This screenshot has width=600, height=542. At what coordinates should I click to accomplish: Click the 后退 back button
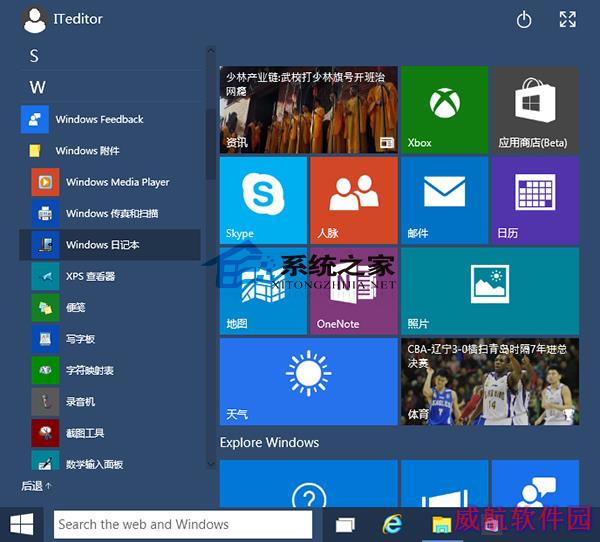tap(36, 486)
